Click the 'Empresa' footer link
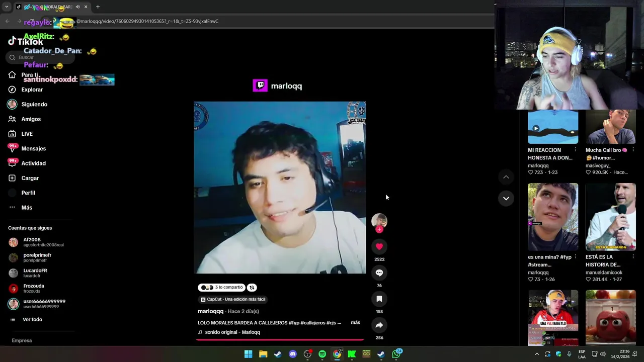644x362 pixels. click(22, 340)
